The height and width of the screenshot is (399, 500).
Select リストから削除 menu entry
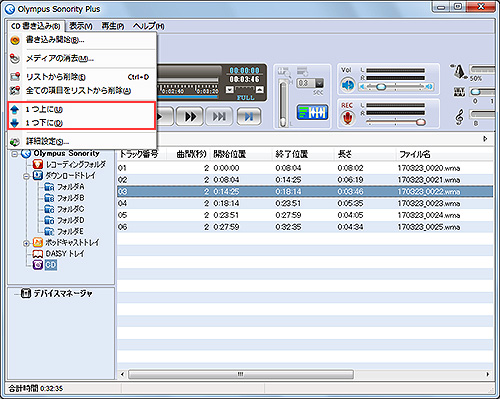pos(82,77)
